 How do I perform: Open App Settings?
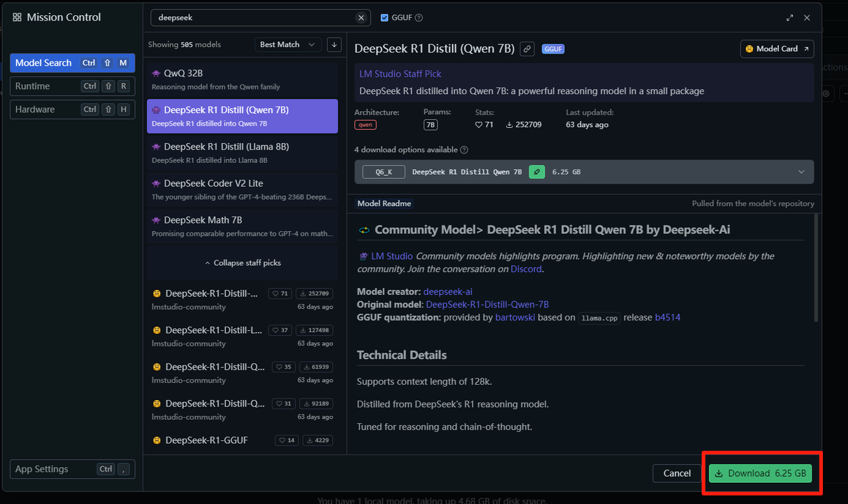pos(72,469)
